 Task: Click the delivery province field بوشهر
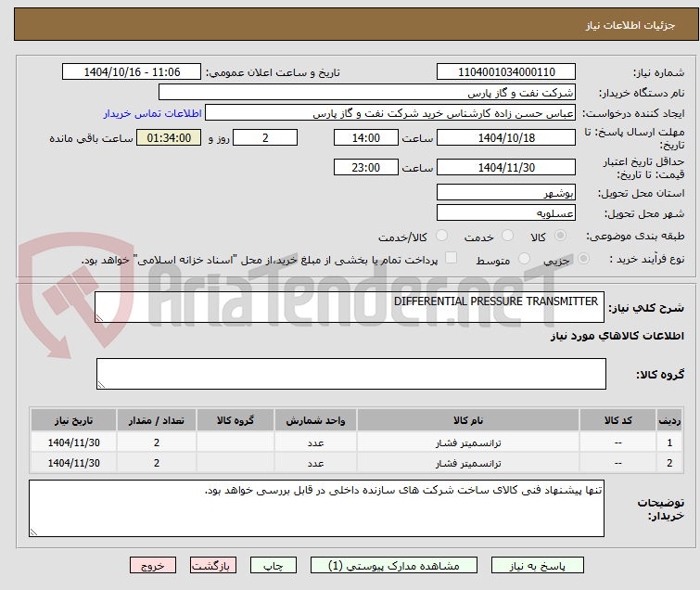(x=506, y=192)
